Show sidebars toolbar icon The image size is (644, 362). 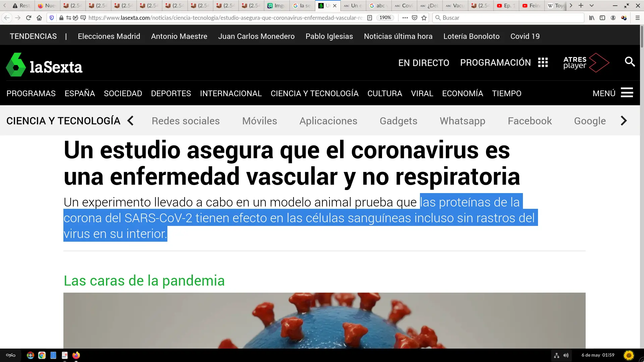pos(602,18)
